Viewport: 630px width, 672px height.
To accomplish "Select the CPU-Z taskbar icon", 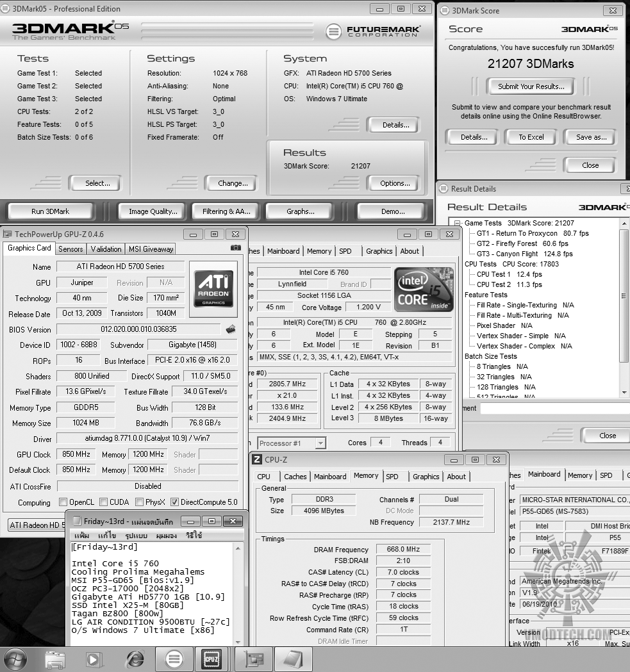I will coord(211,659).
